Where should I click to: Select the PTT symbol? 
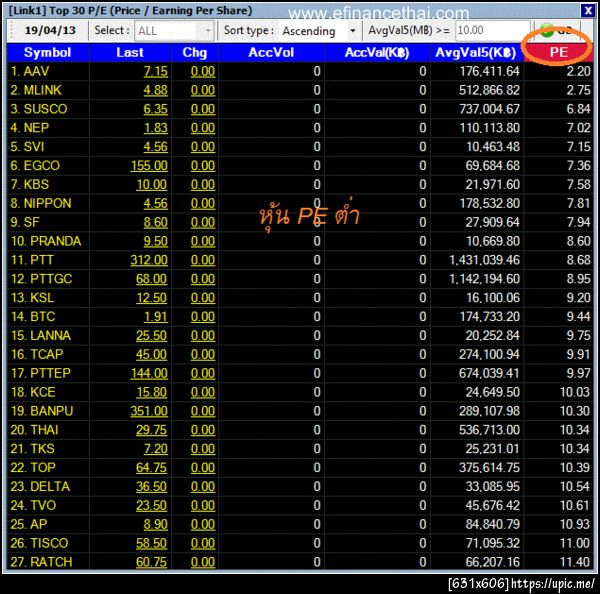(x=32, y=260)
